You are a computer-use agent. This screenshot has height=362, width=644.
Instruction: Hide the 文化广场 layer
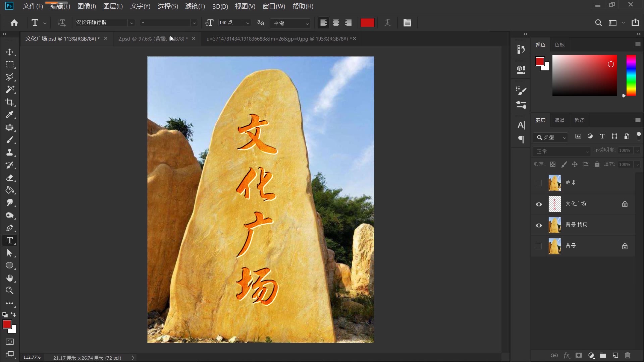539,204
